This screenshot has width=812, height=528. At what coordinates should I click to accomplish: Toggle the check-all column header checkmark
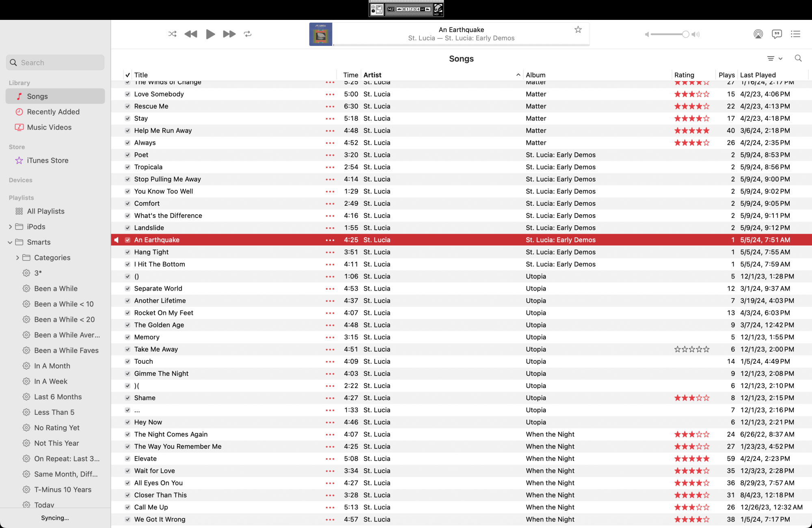127,75
